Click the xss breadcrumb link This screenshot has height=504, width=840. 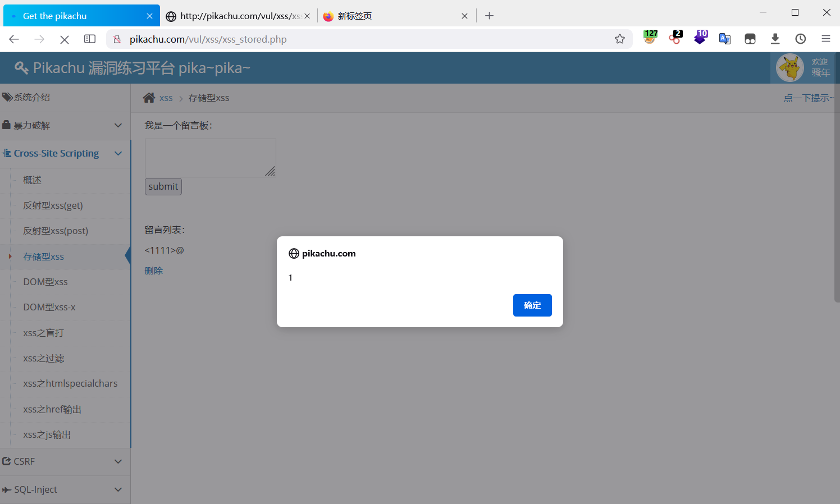pos(166,98)
